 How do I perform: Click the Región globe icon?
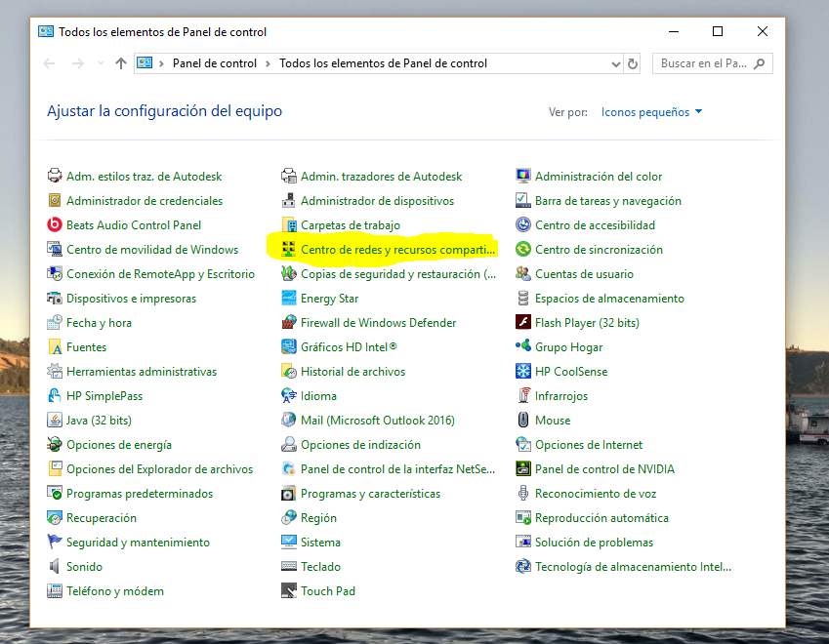point(289,518)
